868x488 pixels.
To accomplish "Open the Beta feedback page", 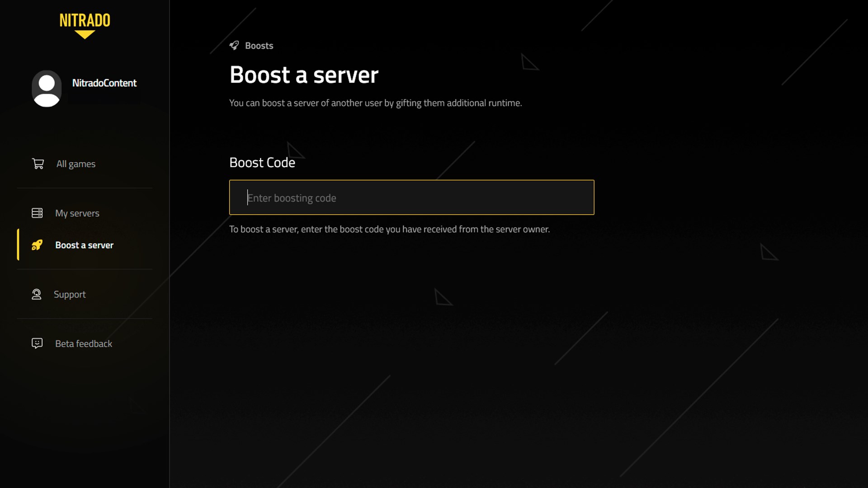I will point(83,343).
